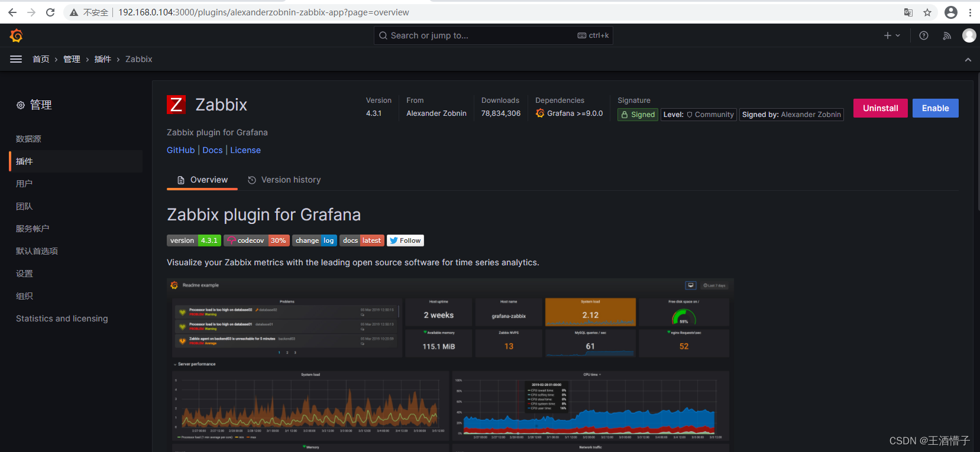
Task: Reload the page with refresh icon
Action: pyautogui.click(x=50, y=12)
